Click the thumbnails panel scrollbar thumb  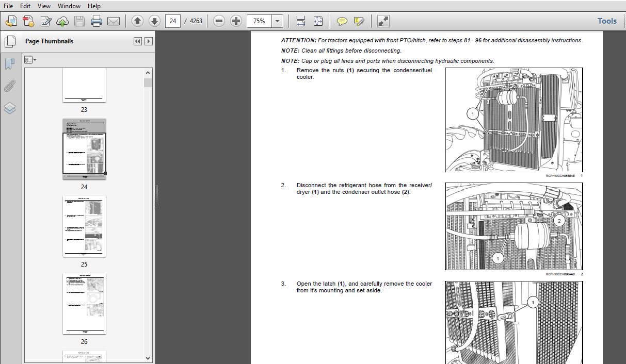[148, 82]
